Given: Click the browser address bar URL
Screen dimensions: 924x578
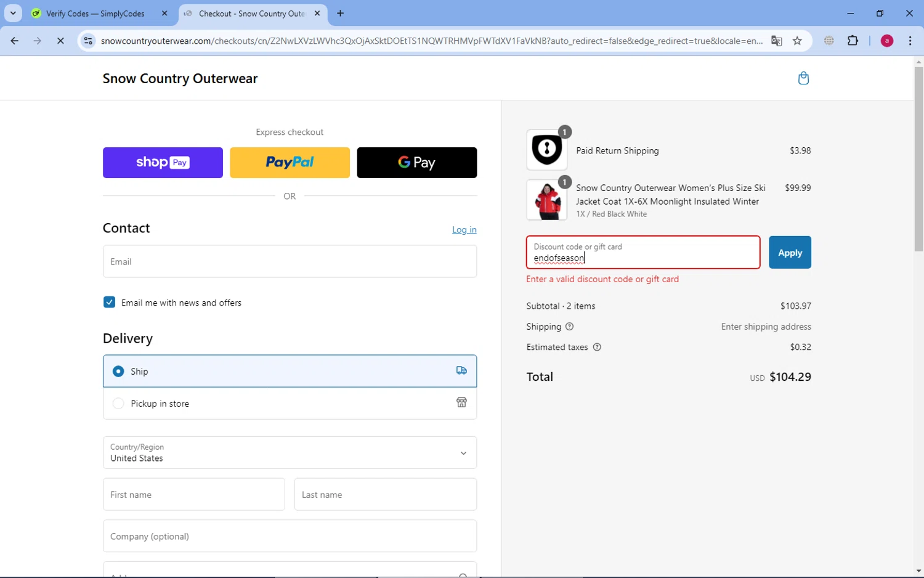Looking at the screenshot, I should [x=431, y=41].
